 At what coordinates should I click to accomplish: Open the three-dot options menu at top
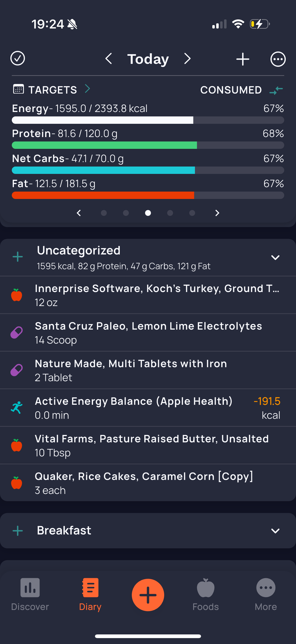coord(278,59)
